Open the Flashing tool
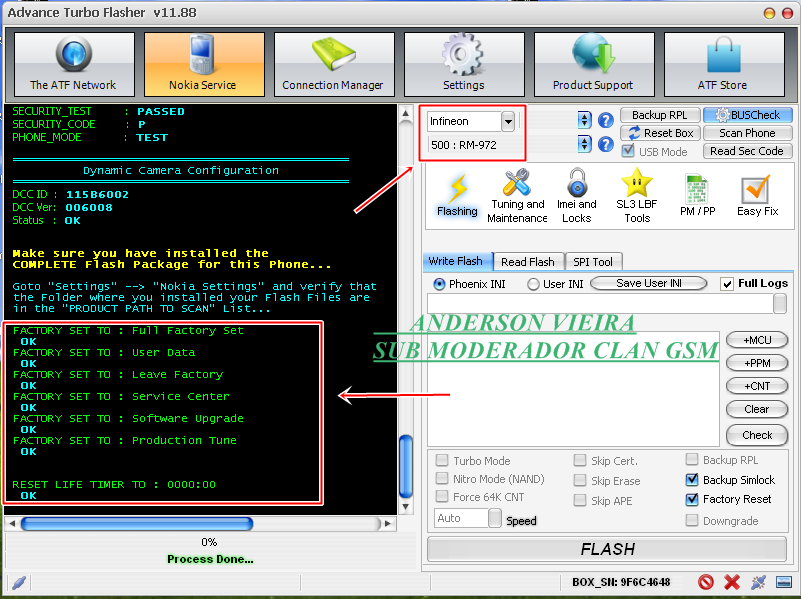The image size is (801, 599). [x=457, y=194]
